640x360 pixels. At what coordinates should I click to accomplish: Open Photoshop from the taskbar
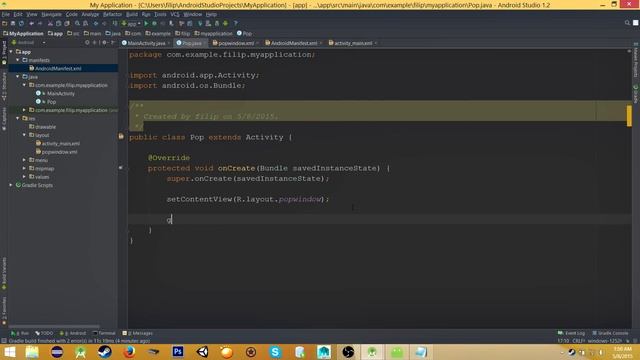pos(178,352)
